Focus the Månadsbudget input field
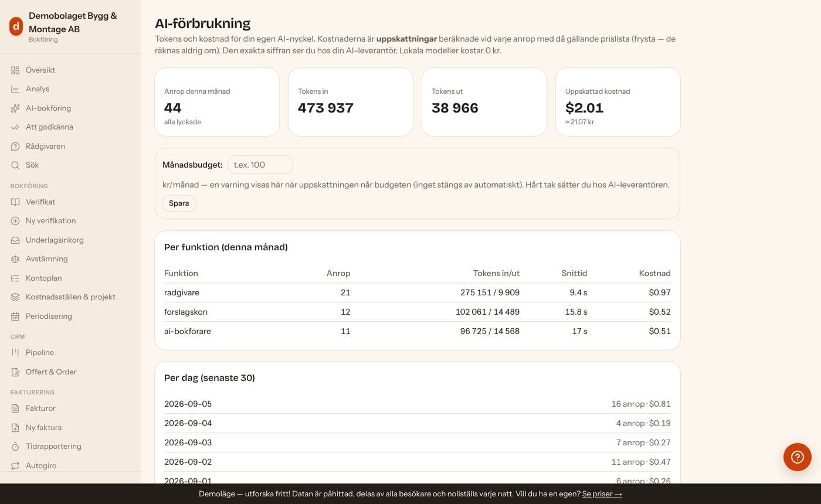 tap(260, 165)
